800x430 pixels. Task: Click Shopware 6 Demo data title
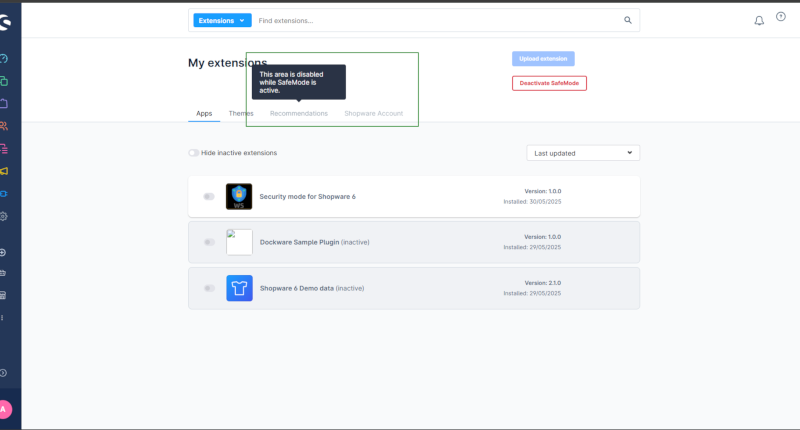tap(297, 288)
